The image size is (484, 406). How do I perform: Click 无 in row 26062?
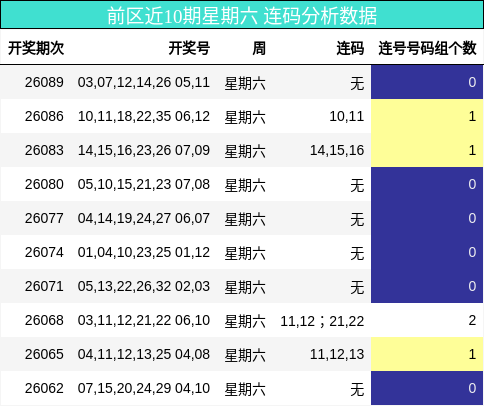coord(357,389)
